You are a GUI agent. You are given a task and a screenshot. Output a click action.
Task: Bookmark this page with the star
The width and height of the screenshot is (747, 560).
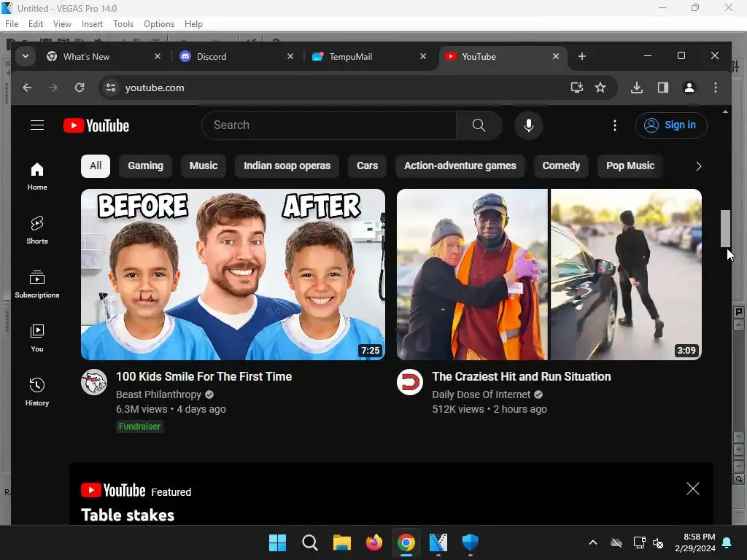(600, 87)
